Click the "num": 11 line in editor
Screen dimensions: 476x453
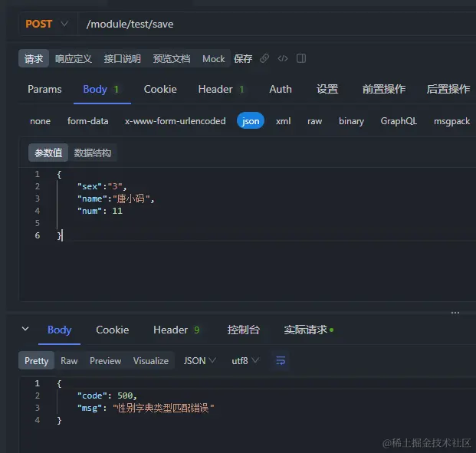[100, 211]
